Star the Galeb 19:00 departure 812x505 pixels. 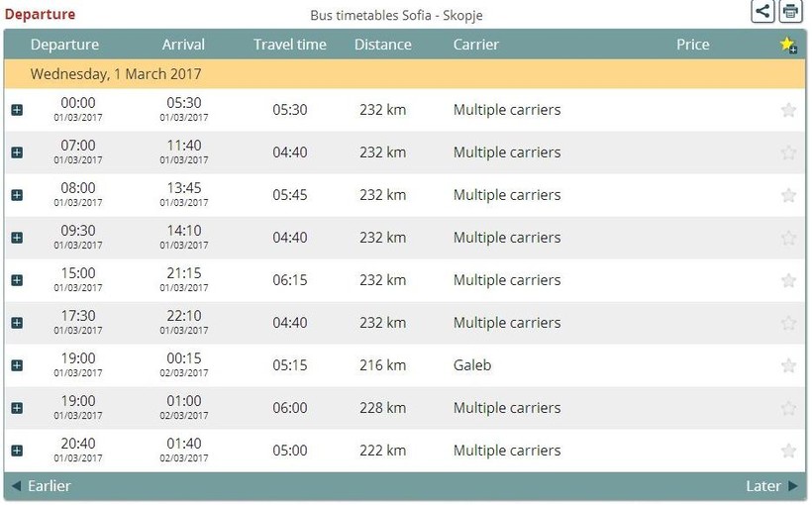point(788,365)
